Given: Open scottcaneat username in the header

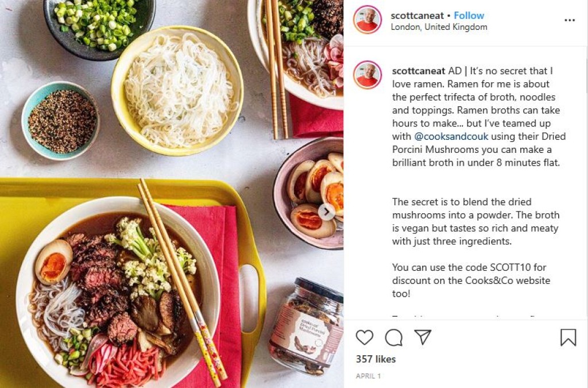Looking at the screenshot, I should pyautogui.click(x=417, y=16).
